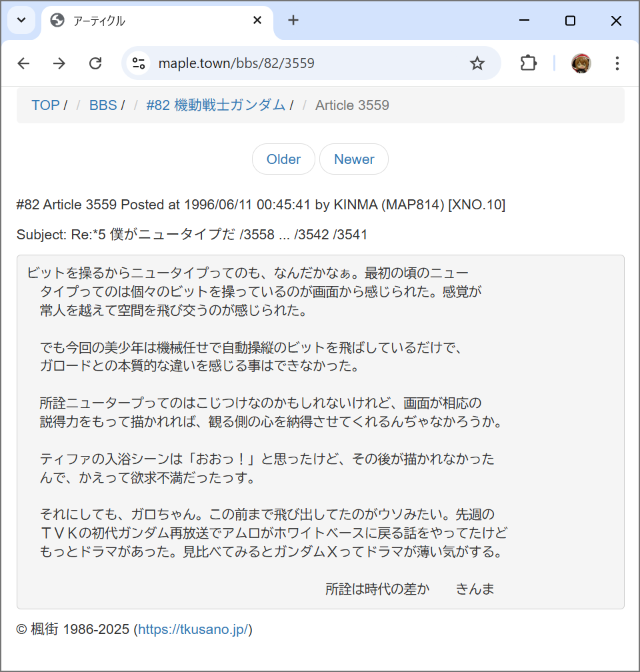
Task: Bookmark this page with the star icon
Action: tap(477, 63)
